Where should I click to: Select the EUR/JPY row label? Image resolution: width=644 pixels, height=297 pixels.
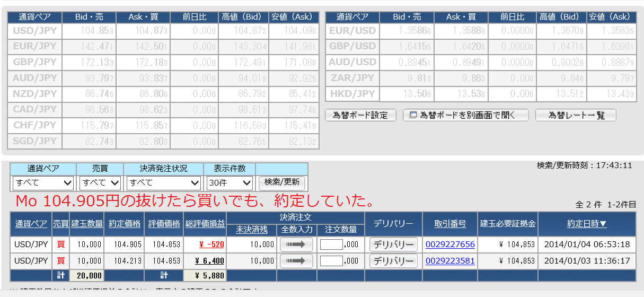(34, 47)
